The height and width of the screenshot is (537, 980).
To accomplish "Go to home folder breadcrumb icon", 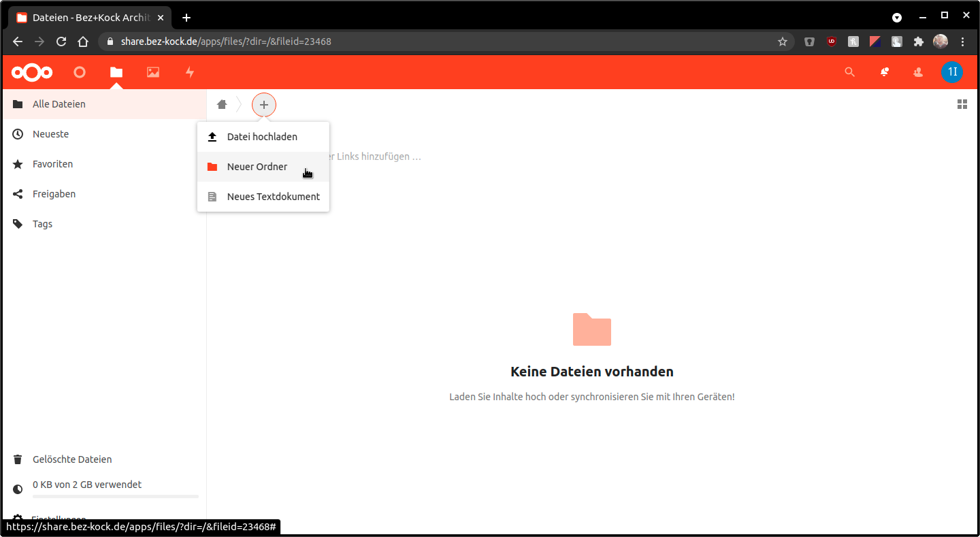I will click(222, 104).
